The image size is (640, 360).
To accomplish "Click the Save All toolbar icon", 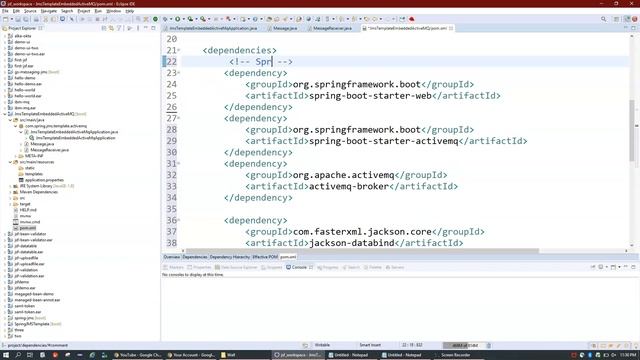I will tap(26, 19).
